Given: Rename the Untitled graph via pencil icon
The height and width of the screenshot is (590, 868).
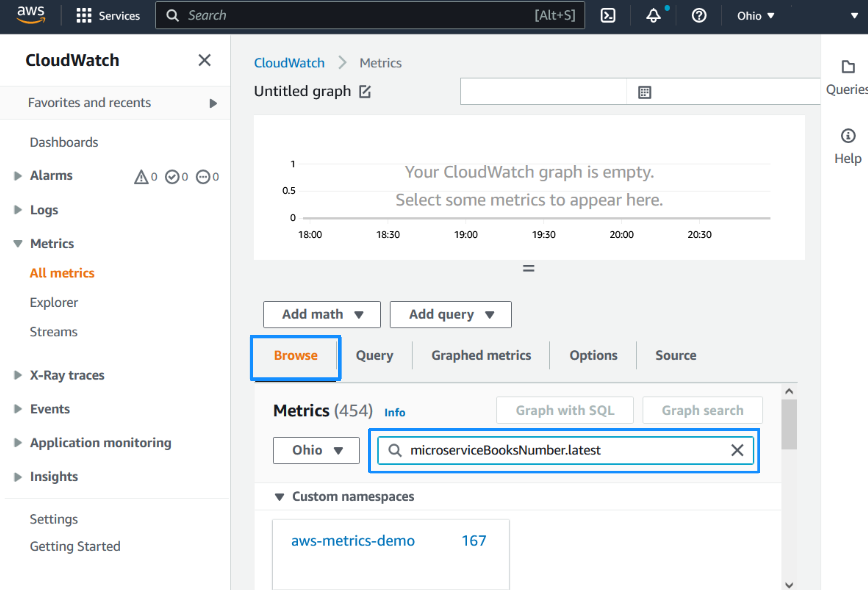Looking at the screenshot, I should [364, 92].
